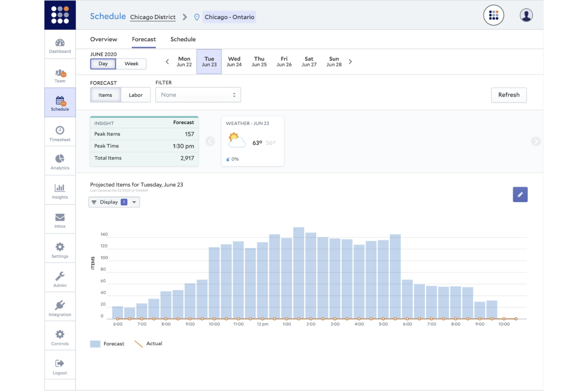Switch to Day view
588x392 pixels.
[103, 64]
